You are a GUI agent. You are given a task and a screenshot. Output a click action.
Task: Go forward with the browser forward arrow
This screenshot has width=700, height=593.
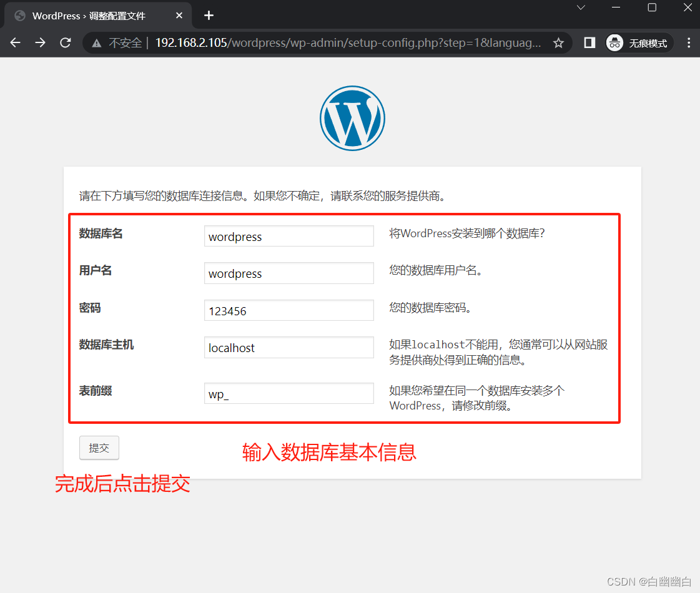pyautogui.click(x=40, y=43)
